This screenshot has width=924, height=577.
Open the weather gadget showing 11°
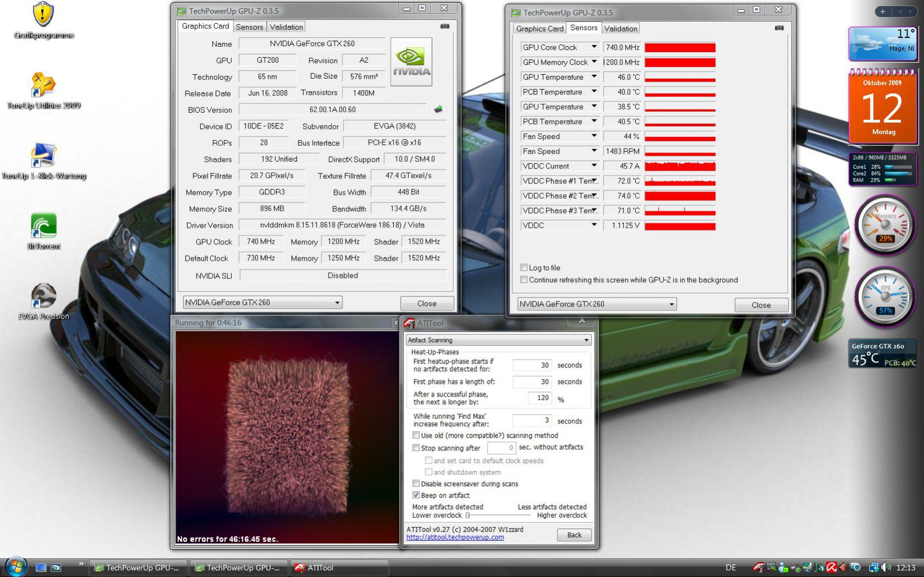coord(882,43)
